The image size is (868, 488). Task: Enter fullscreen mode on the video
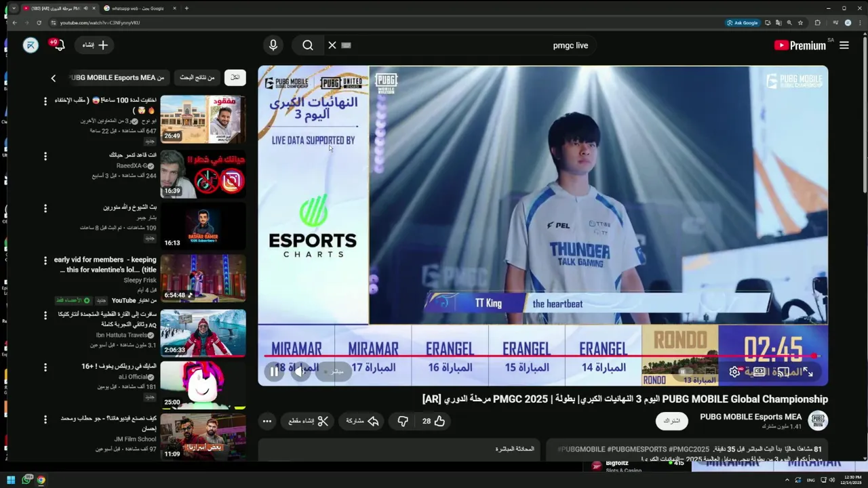click(x=808, y=371)
